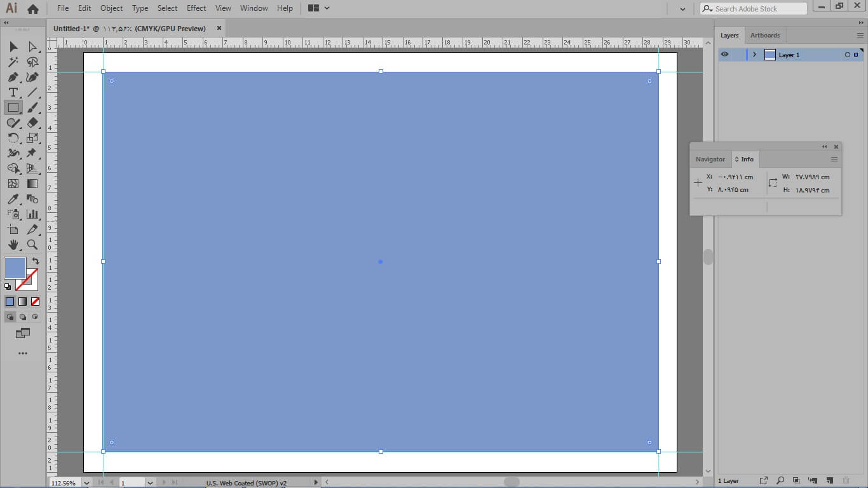Choose the Eyedropper tool
Viewport: 868px width, 488px height.
13,199
